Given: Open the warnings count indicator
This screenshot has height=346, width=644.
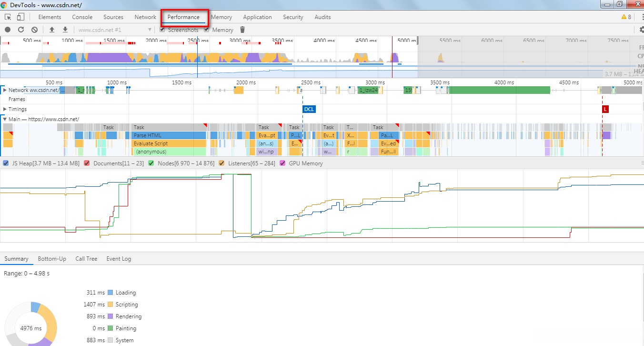Looking at the screenshot, I should (626, 17).
